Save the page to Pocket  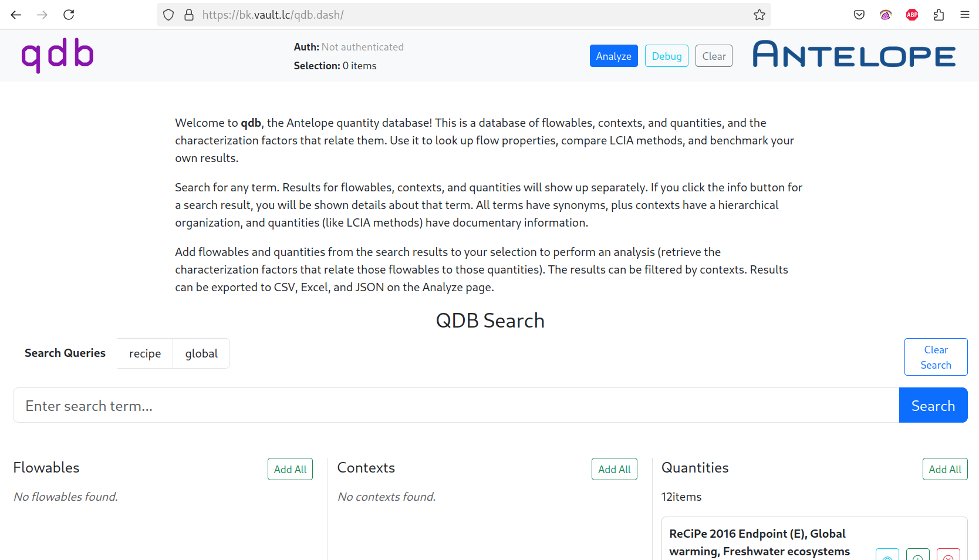point(859,15)
